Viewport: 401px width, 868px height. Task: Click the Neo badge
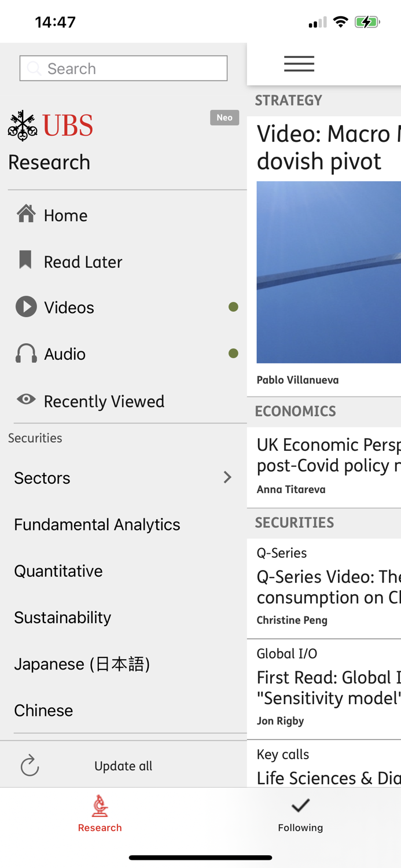click(225, 117)
